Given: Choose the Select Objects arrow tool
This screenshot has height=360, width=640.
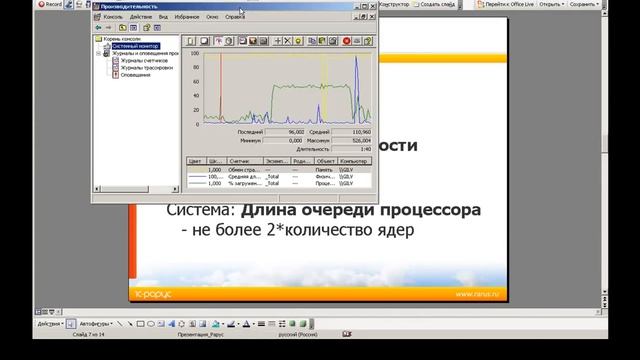Looking at the screenshot, I should pyautogui.click(x=71, y=324).
